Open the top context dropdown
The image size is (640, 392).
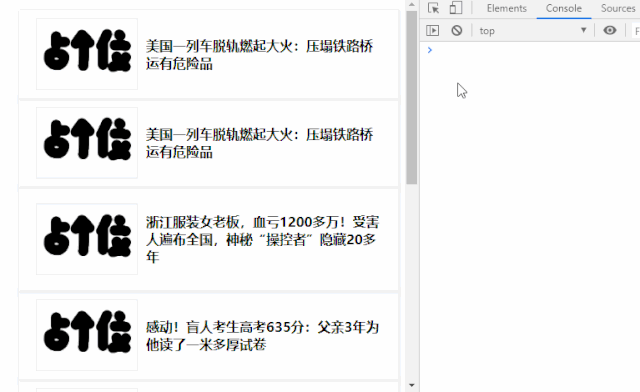click(x=533, y=31)
